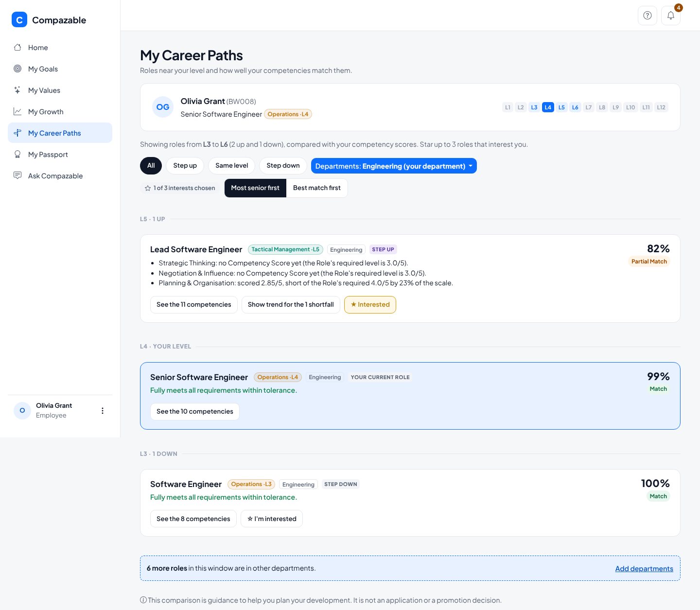The height and width of the screenshot is (610, 700).
Task: Sort by Most senior first
Action: [255, 188]
